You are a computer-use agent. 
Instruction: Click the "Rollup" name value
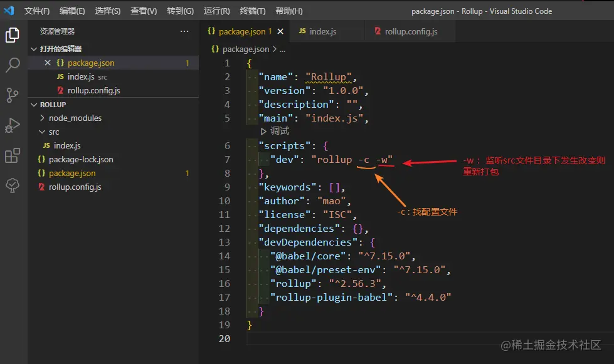pos(329,77)
